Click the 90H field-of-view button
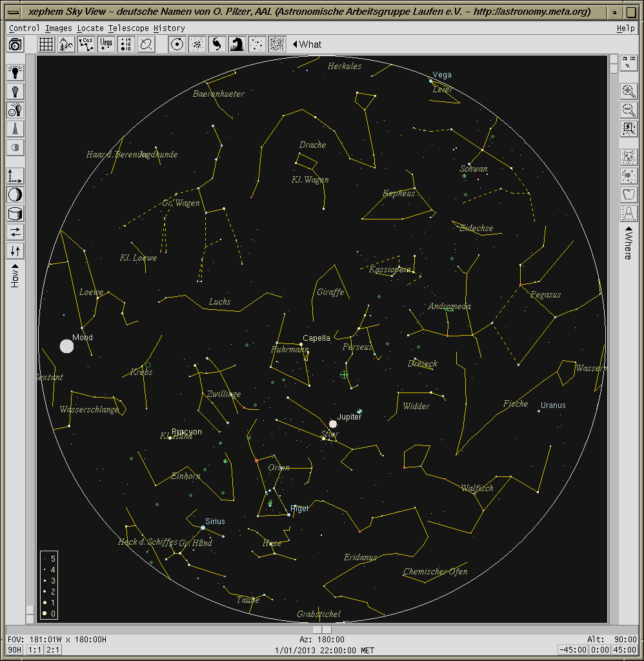The height and width of the screenshot is (661, 644). tap(15, 649)
